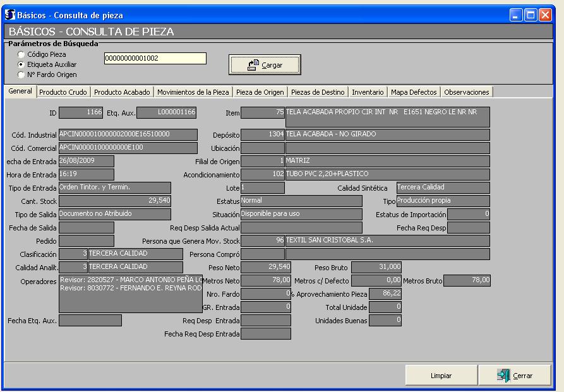Select the General tab

coord(20,92)
